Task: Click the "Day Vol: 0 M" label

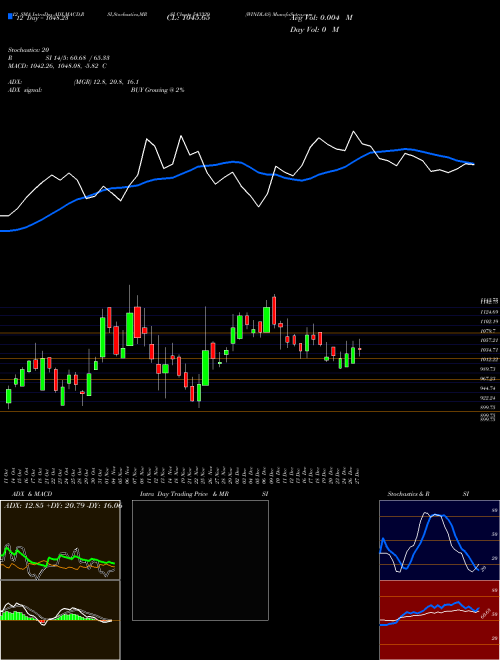Action: [x=314, y=30]
